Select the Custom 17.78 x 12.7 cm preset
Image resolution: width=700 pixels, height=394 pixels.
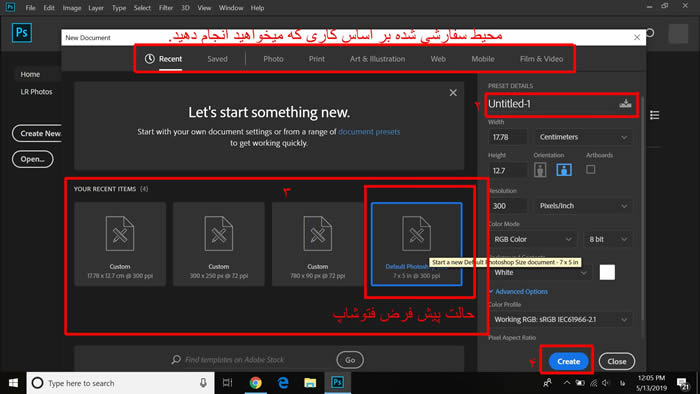point(120,244)
